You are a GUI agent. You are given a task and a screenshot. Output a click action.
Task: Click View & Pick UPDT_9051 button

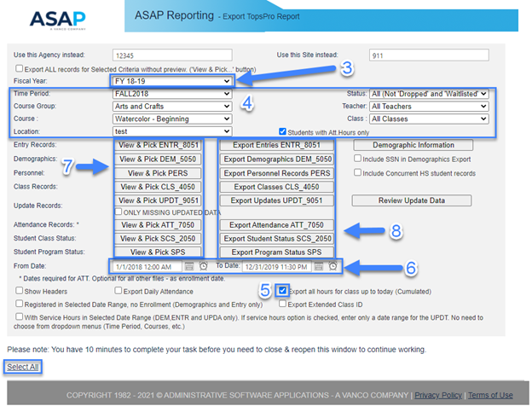tap(158, 200)
